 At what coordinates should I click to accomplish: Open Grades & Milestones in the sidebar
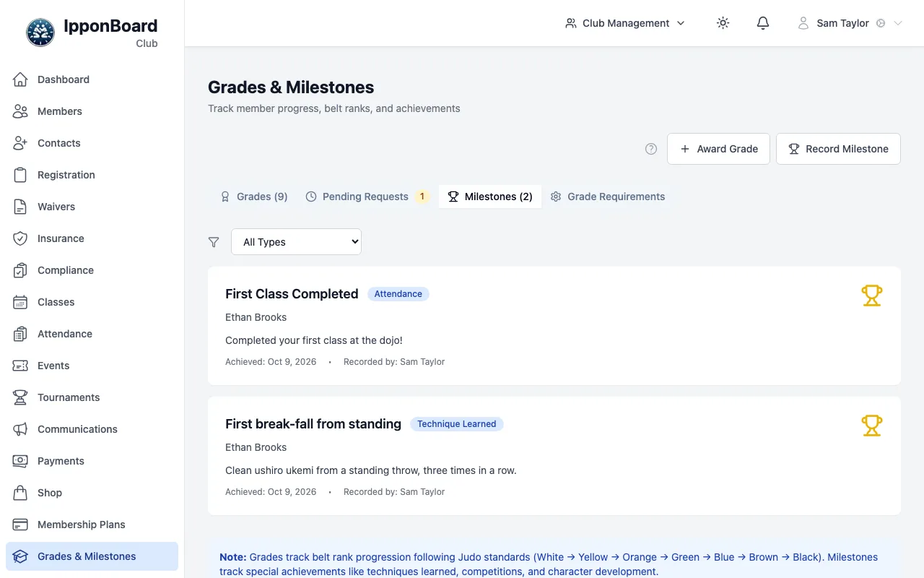92,556
